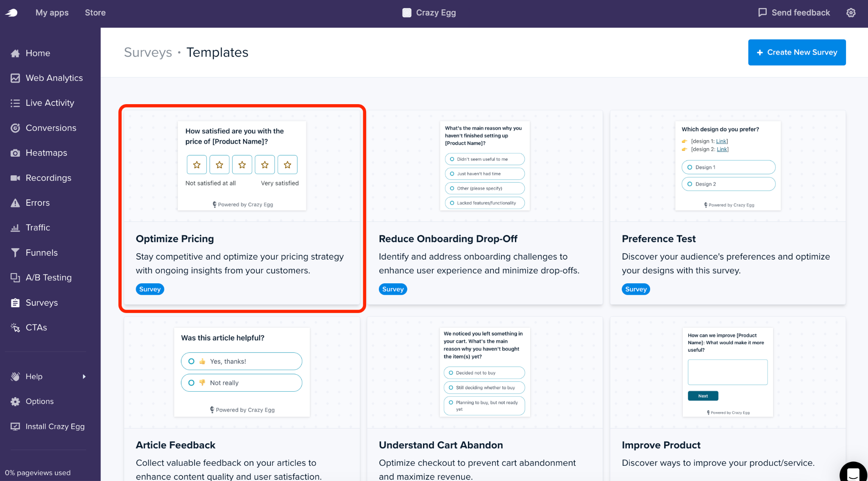The height and width of the screenshot is (481, 868).
Task: Click the chat widget icon at bottom right
Action: 853,473
